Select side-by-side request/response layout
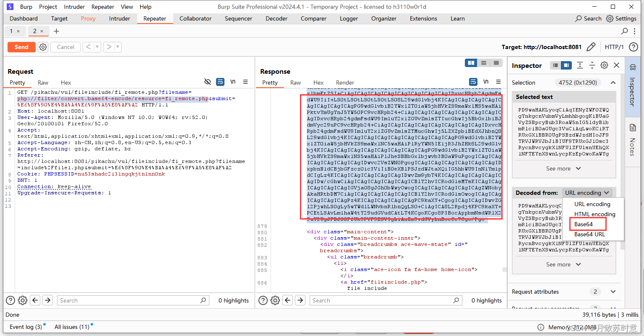Image resolution: width=644 pixels, height=336 pixels. tap(471, 63)
